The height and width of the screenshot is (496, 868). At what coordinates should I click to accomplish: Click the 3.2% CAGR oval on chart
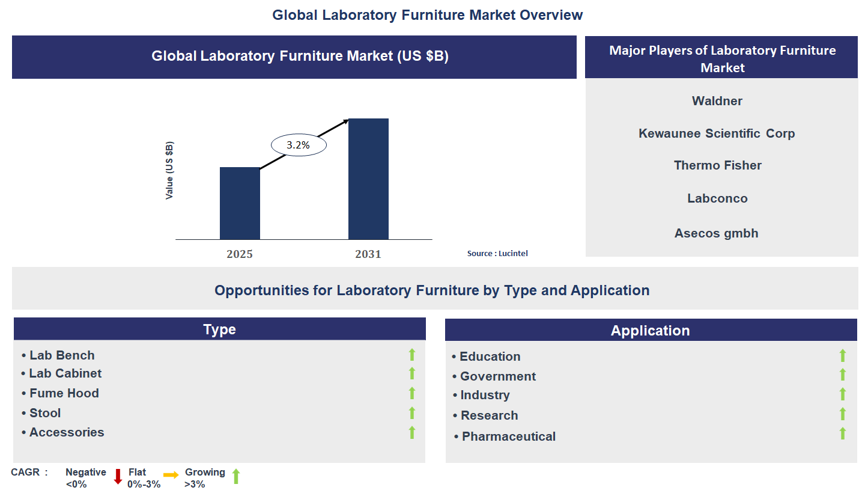(299, 144)
